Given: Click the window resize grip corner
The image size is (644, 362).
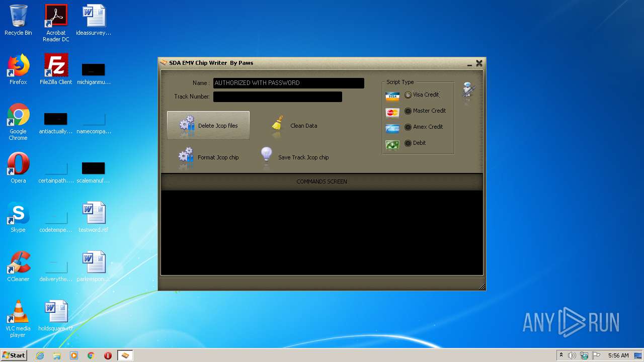Looking at the screenshot, I should pyautogui.click(x=481, y=287).
